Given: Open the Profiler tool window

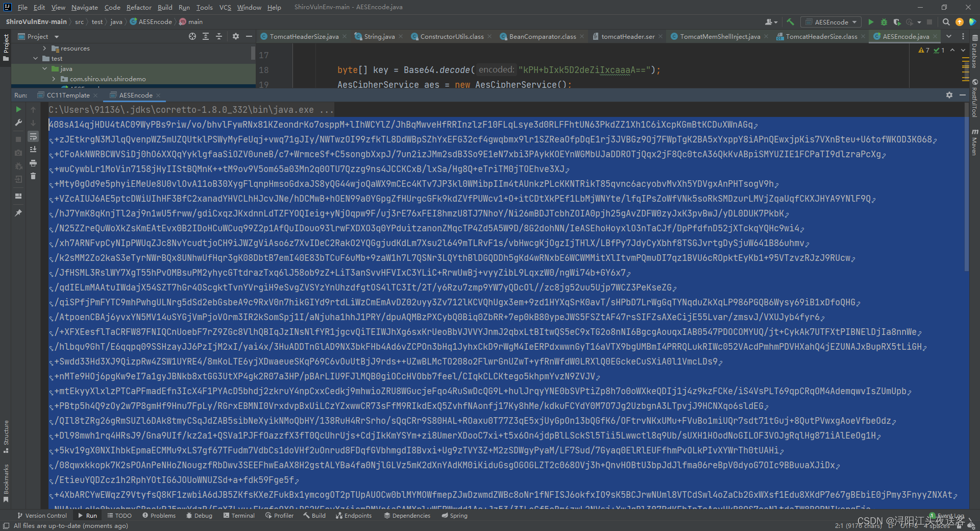Looking at the screenshot, I should (x=279, y=516).
